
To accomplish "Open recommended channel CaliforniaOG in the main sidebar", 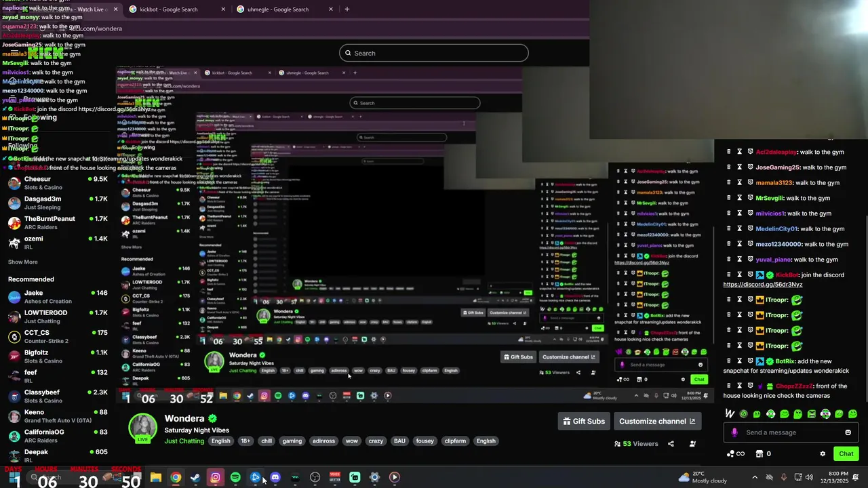I will pyautogui.click(x=58, y=436).
